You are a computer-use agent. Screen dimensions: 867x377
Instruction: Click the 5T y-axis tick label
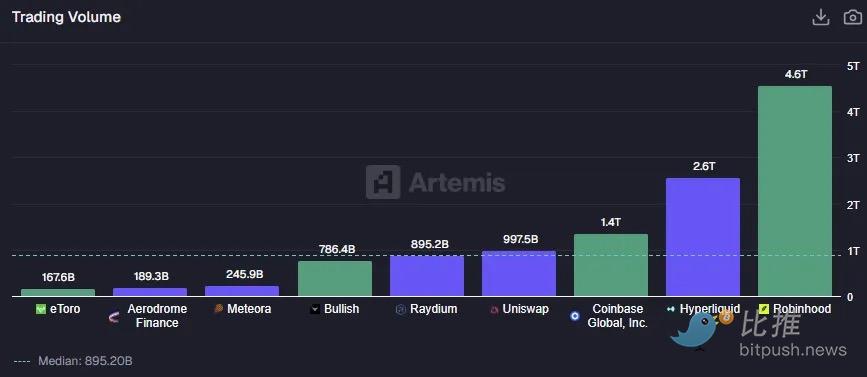tap(853, 66)
